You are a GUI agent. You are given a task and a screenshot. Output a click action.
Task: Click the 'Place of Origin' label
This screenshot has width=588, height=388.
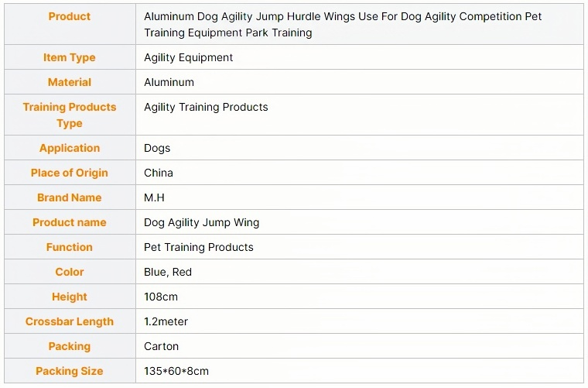click(70, 173)
